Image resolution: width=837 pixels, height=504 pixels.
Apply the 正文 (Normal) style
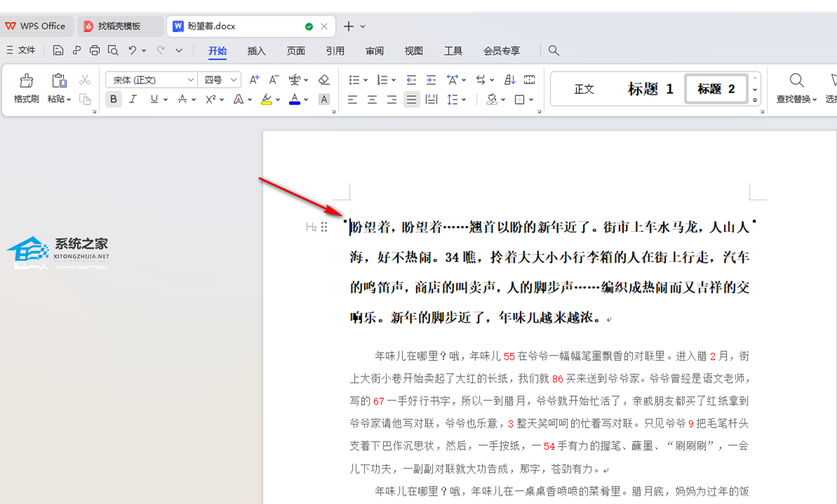coord(584,89)
